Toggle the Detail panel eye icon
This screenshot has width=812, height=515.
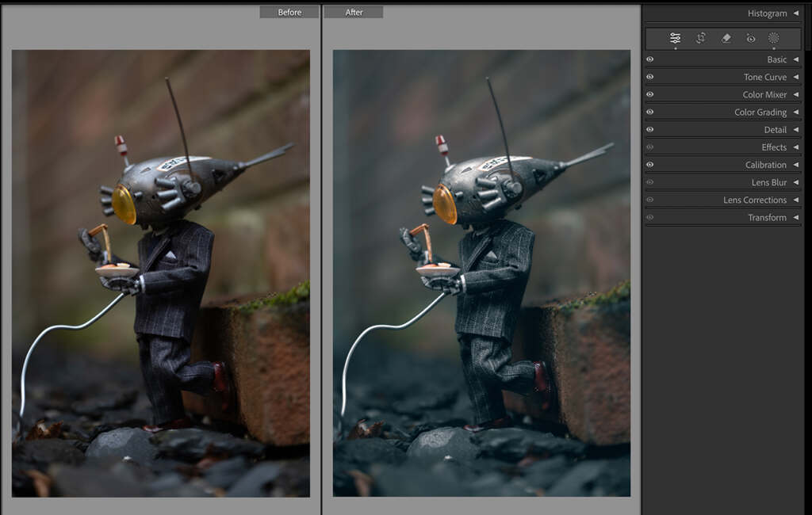click(x=650, y=130)
